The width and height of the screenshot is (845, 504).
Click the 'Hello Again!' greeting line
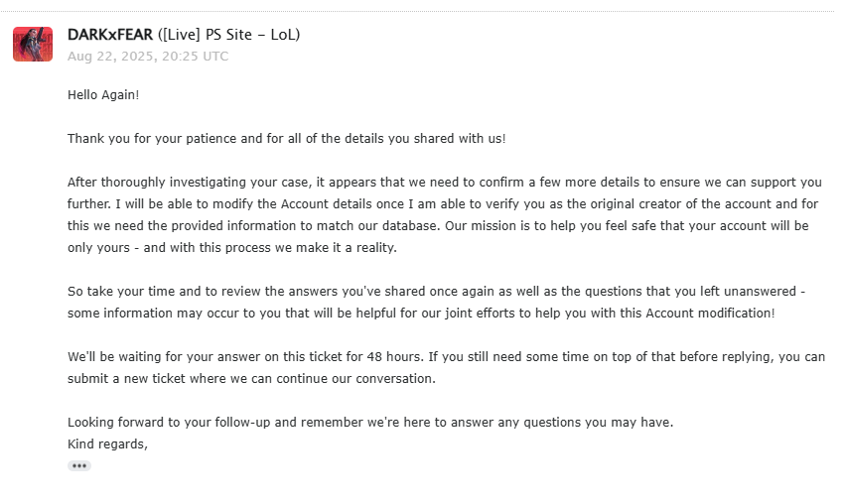[x=103, y=95]
